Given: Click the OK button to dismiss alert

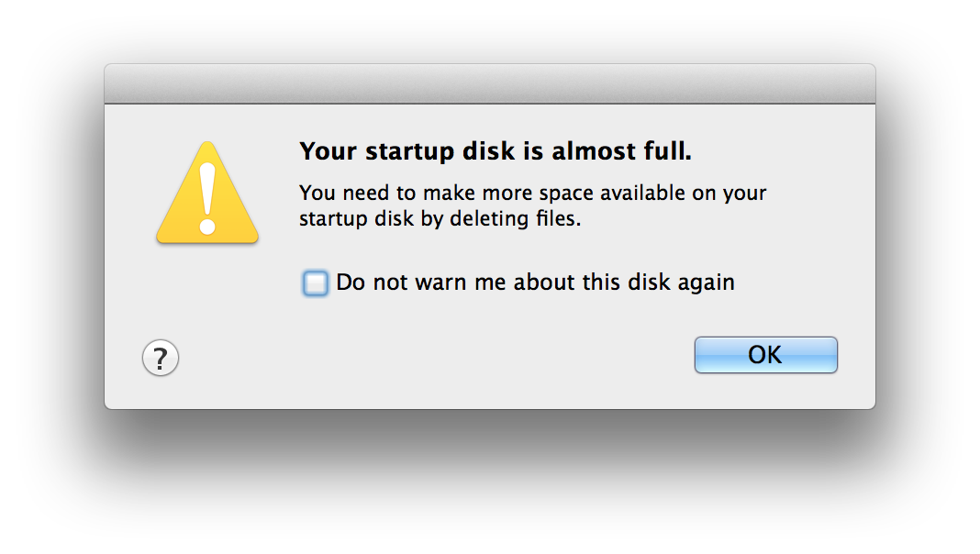Looking at the screenshot, I should (765, 355).
